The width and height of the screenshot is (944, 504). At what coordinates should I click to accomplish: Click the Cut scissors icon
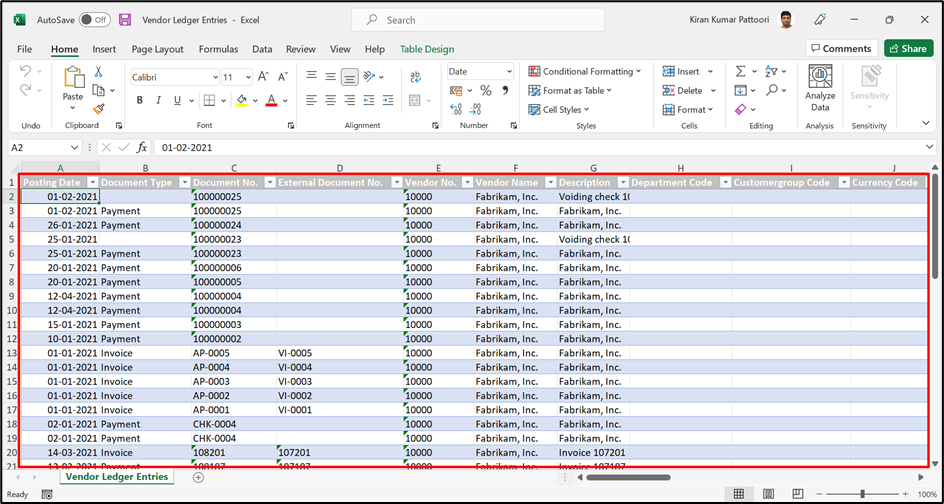point(98,72)
